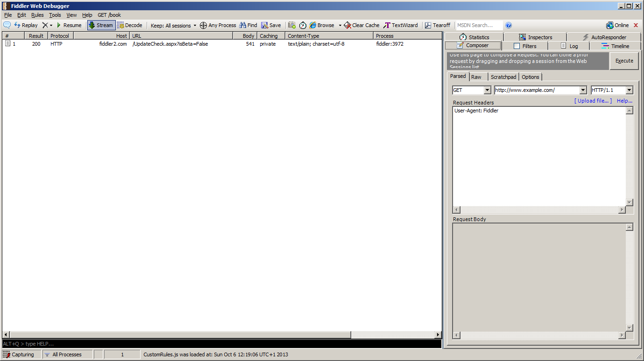Image resolution: width=644 pixels, height=361 pixels.
Task: Click the fiddler:3972 process cell
Action: pyautogui.click(x=390, y=44)
